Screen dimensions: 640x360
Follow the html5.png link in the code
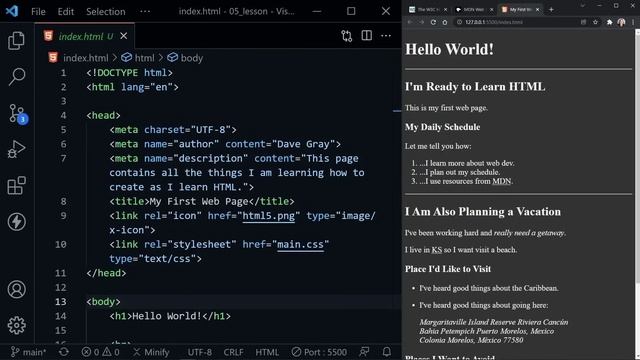point(269,216)
